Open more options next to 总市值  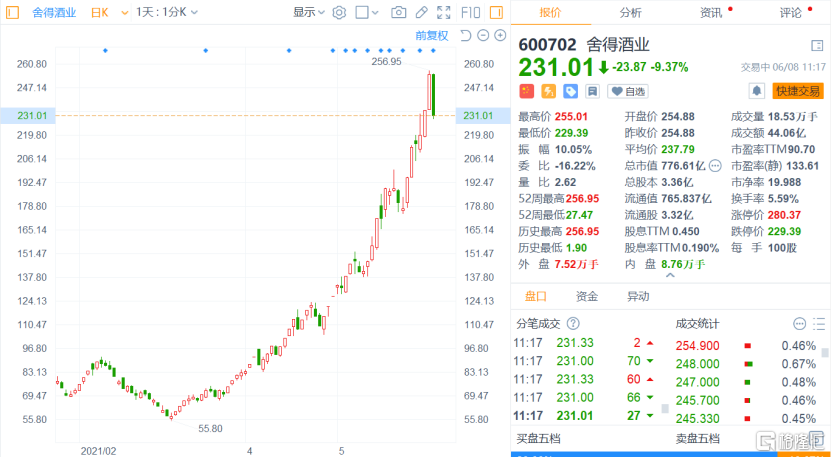click(x=715, y=166)
